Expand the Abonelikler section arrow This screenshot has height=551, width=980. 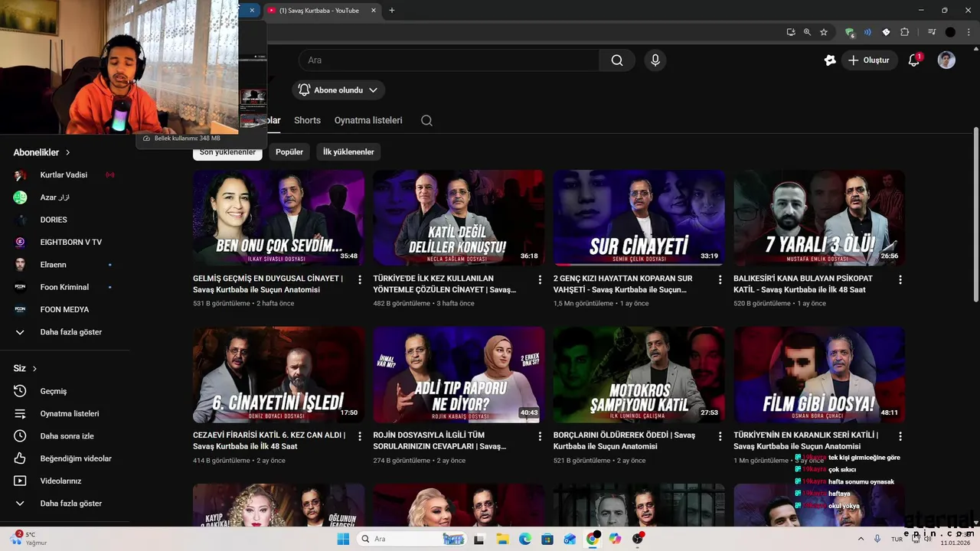pyautogui.click(x=67, y=153)
